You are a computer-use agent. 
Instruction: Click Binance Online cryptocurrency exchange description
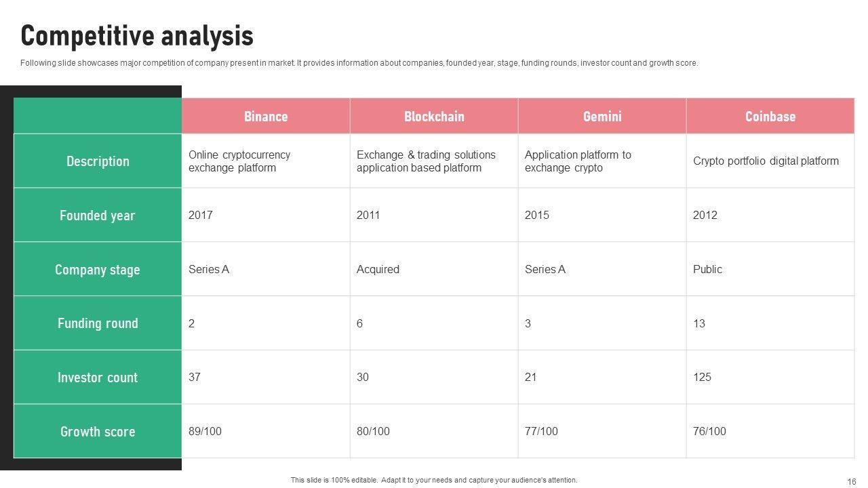coord(239,161)
